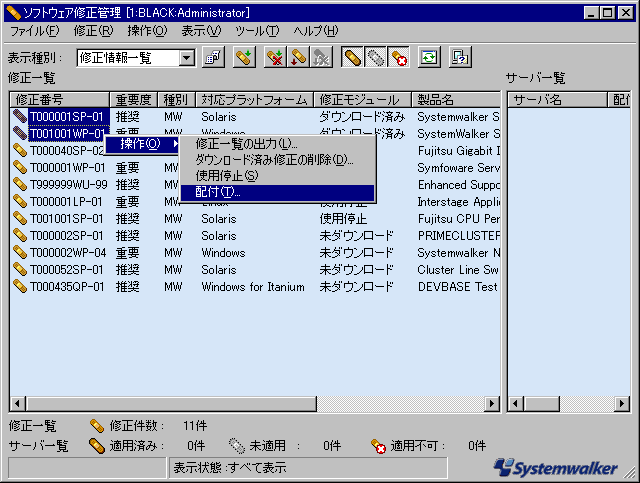
Task: Sort by the 種別 column header
Action: tap(176, 99)
